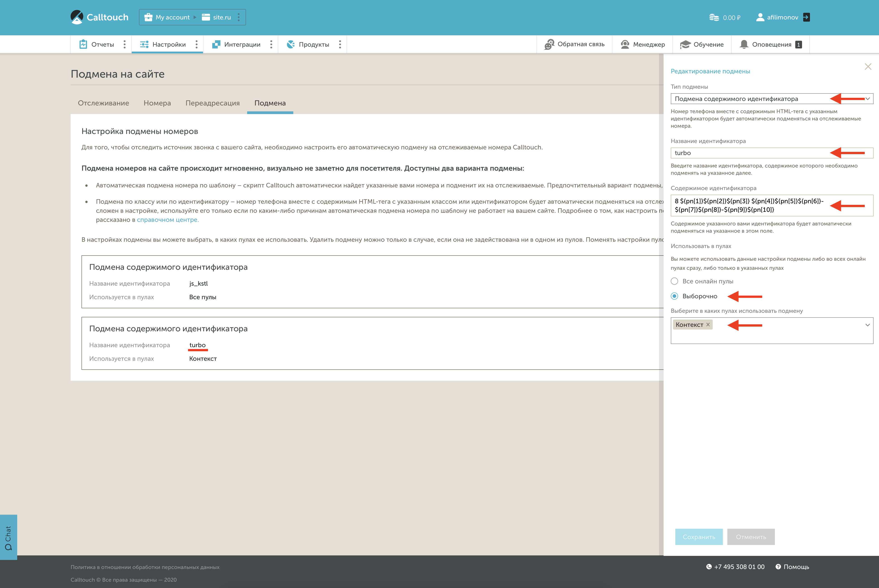Image resolution: width=879 pixels, height=588 pixels.
Task: Switch to the Переадресация tab
Action: pos(213,103)
